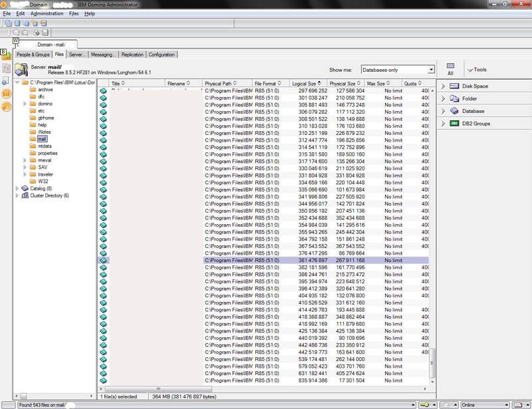
Task: Switch to the Configuration tab
Action: [x=162, y=55]
